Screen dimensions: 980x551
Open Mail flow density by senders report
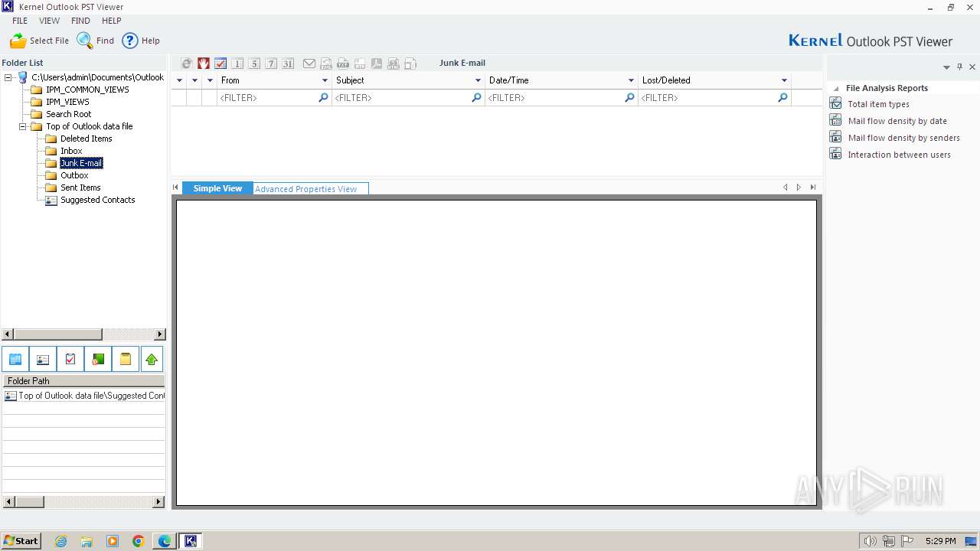pyautogui.click(x=903, y=138)
